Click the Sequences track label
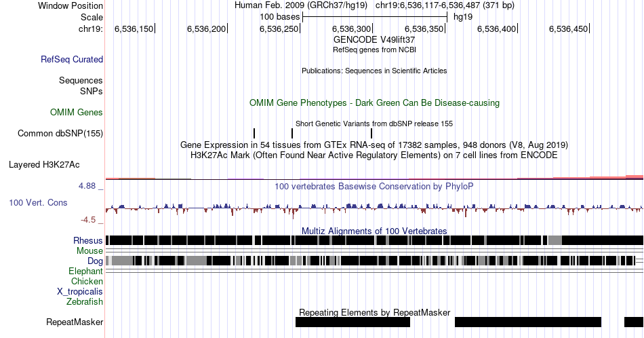The image size is (644, 338). click(x=81, y=80)
